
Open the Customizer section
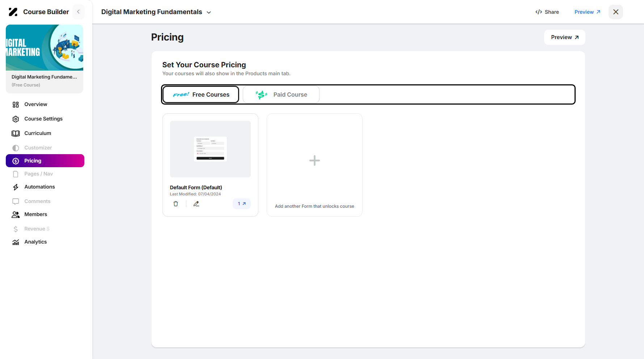[x=45, y=148]
